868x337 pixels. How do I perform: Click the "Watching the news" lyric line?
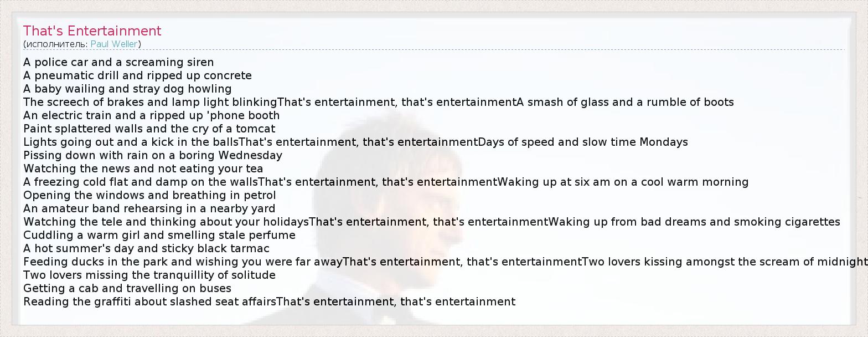(x=143, y=168)
